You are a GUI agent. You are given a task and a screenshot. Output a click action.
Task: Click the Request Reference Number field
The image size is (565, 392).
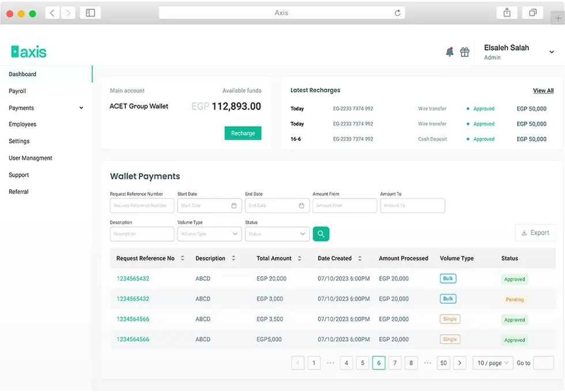tap(142, 206)
